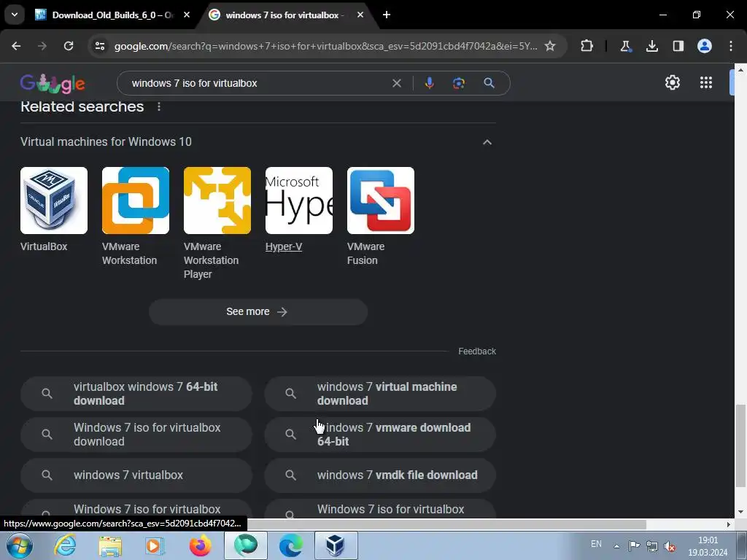Screen dimensions: 747x560
Task: Send Feedback on related searches
Action: coord(477,351)
